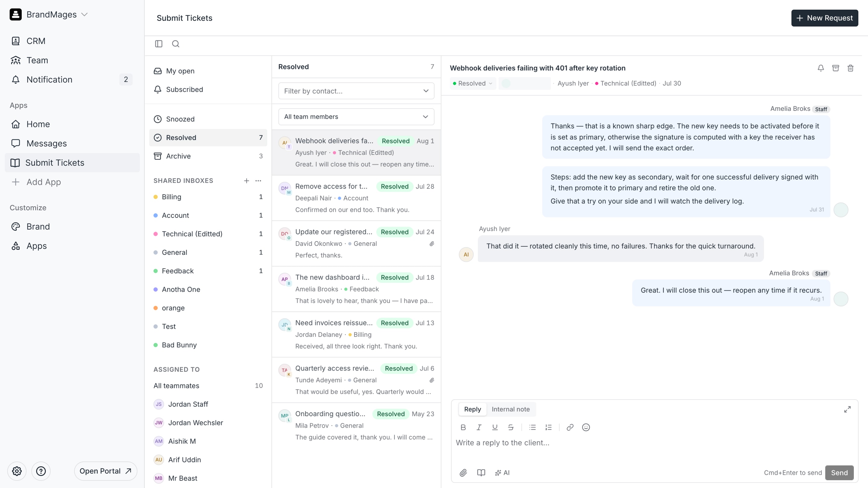Open ticket 'Need invoices reissue...' from Jordan Delaney
Screen dimensions: 868x488
[357, 334]
